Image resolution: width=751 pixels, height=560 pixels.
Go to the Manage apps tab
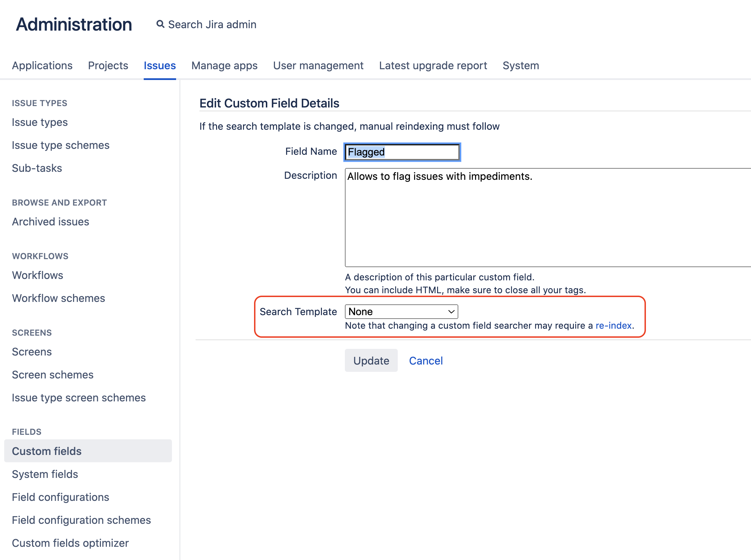[x=224, y=65]
